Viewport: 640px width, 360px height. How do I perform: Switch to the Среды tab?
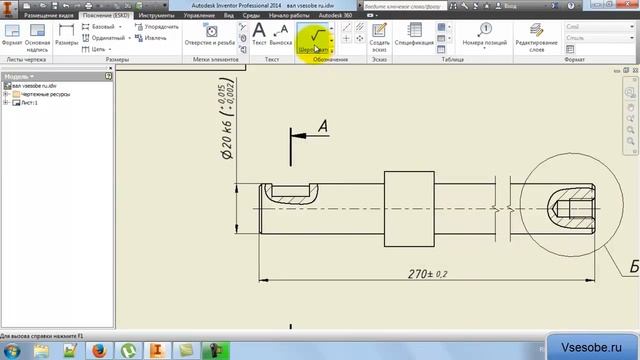(x=251, y=16)
